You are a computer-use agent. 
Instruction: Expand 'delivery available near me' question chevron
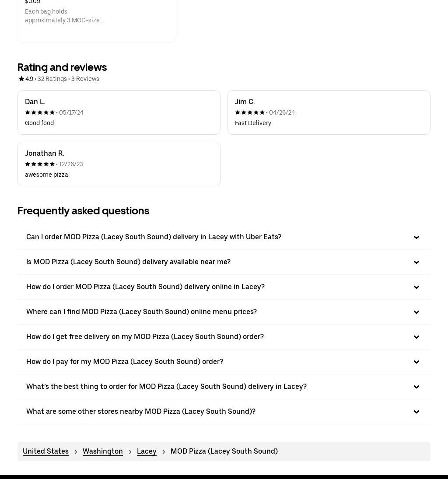point(416,262)
